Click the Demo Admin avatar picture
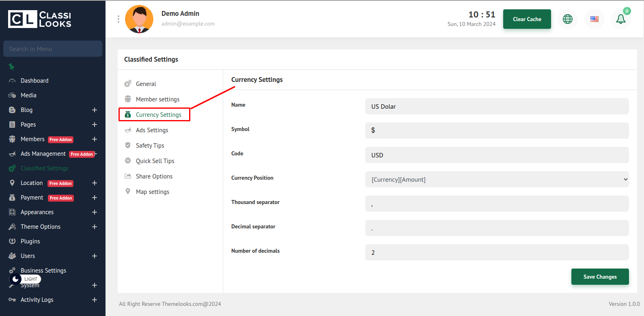This screenshot has height=316, width=644. [x=139, y=19]
